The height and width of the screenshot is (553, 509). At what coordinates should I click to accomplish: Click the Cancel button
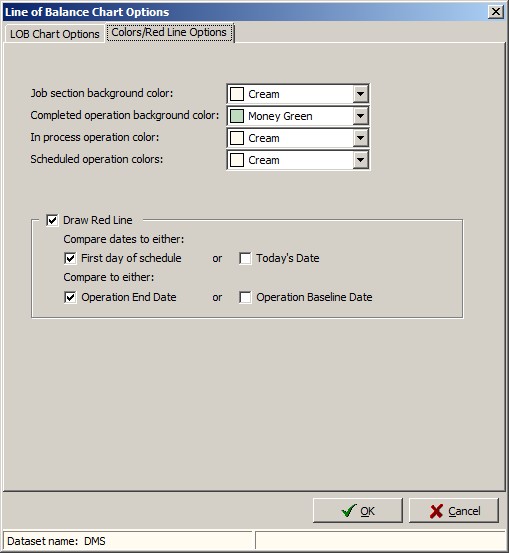pyautogui.click(x=454, y=511)
